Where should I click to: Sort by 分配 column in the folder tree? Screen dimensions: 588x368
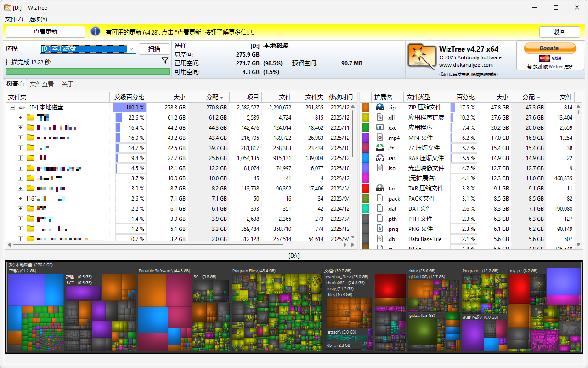pyautogui.click(x=209, y=97)
